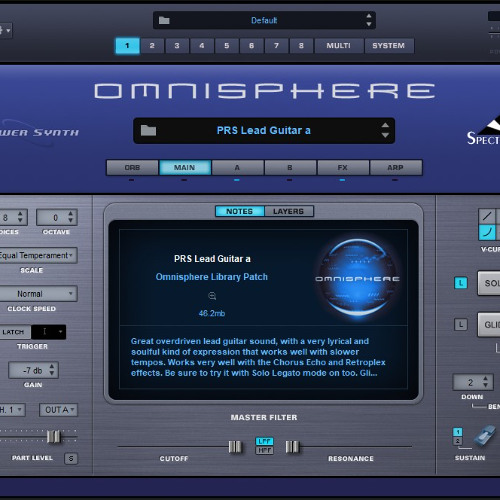Click the Glide button

pyautogui.click(x=489, y=325)
